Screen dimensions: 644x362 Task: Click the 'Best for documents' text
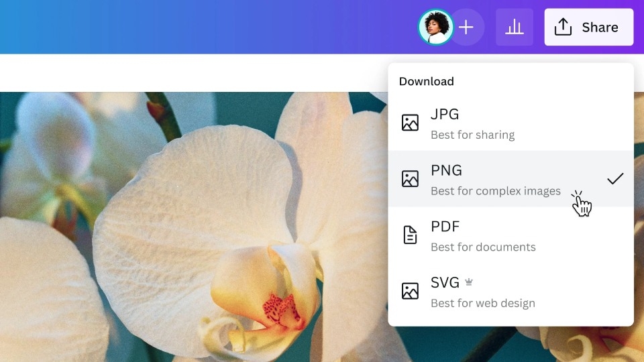click(x=483, y=247)
